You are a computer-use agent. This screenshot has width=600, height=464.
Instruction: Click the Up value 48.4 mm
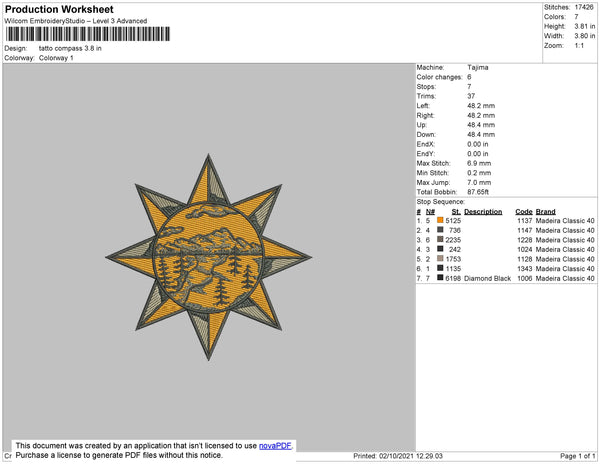(x=481, y=125)
